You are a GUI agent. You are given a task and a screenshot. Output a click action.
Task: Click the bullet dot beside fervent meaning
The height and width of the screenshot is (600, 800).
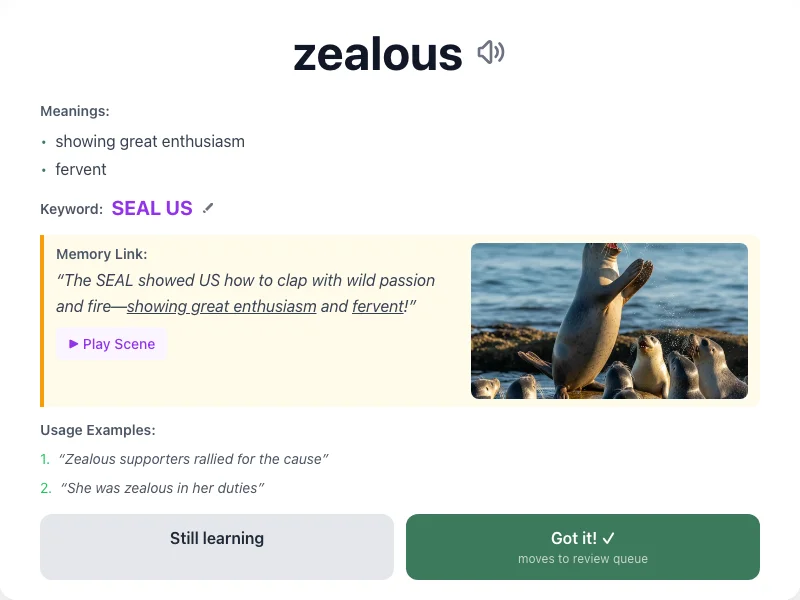point(43,170)
